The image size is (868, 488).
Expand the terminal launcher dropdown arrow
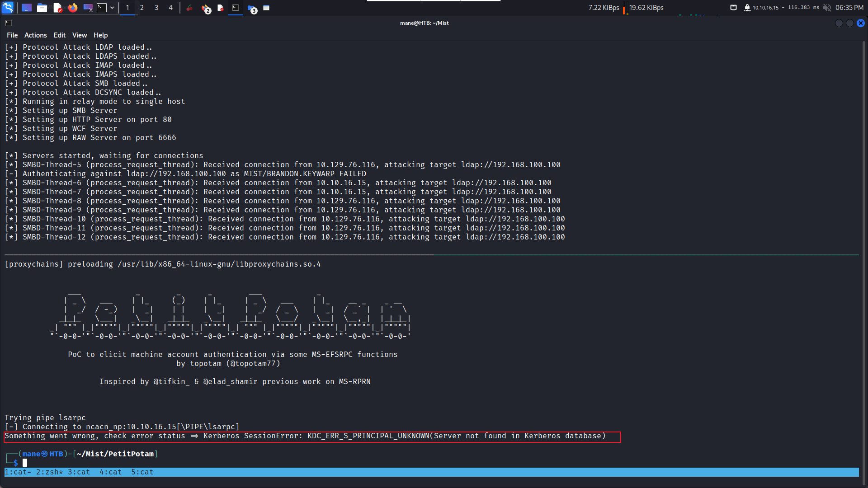[112, 8]
